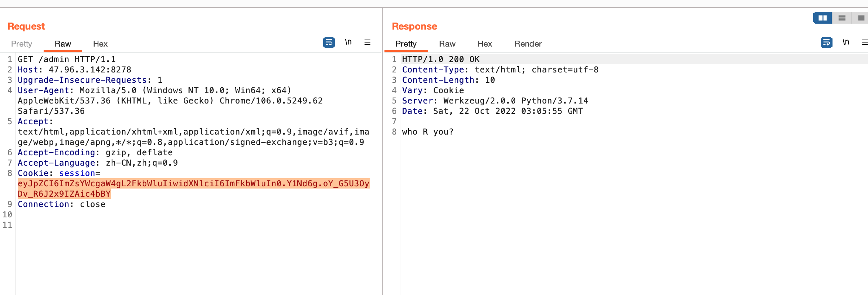Viewport: 868px width, 295px height.
Task: Click the Accept-Encoding gzip, deflate line
Action: (95, 152)
